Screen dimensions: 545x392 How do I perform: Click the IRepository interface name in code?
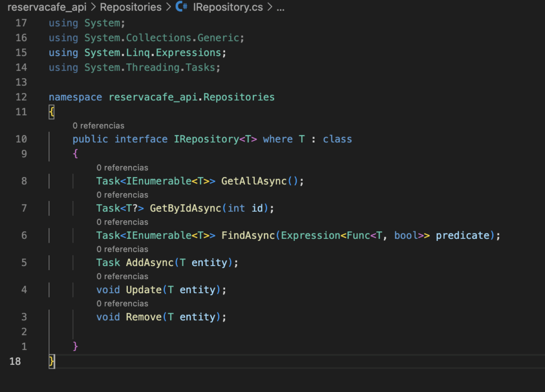205,139
